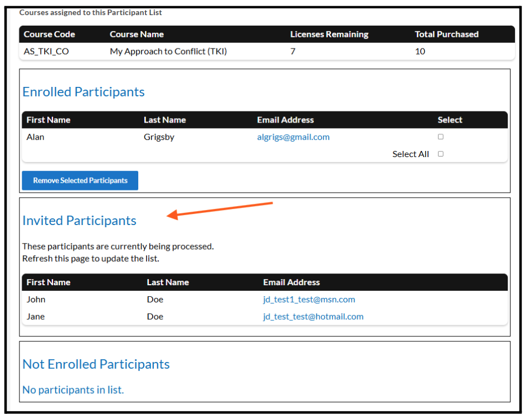
Task: Check the Select checkbox for Alan Grigsby
Action: pos(440,137)
